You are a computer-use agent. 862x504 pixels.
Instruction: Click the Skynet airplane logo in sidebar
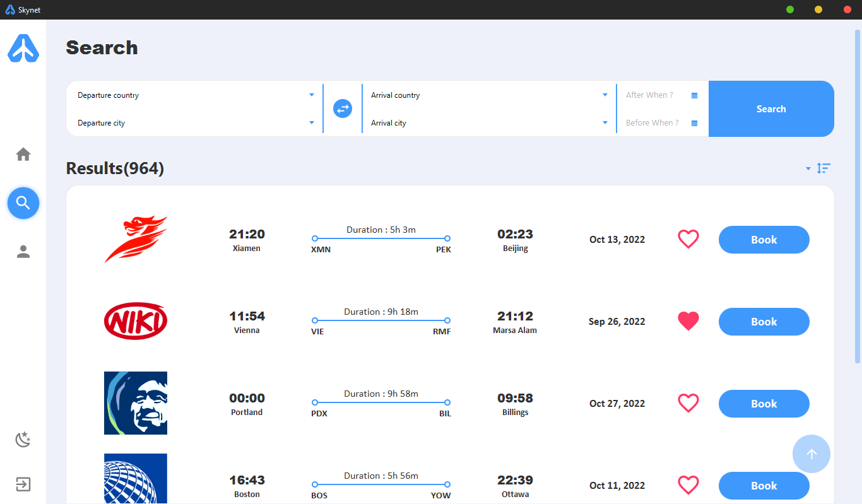coord(23,49)
